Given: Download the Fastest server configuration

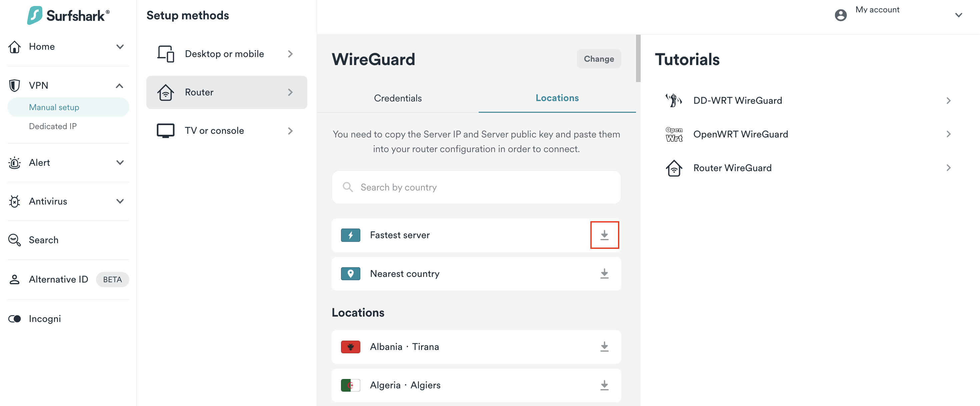Looking at the screenshot, I should pyautogui.click(x=604, y=235).
